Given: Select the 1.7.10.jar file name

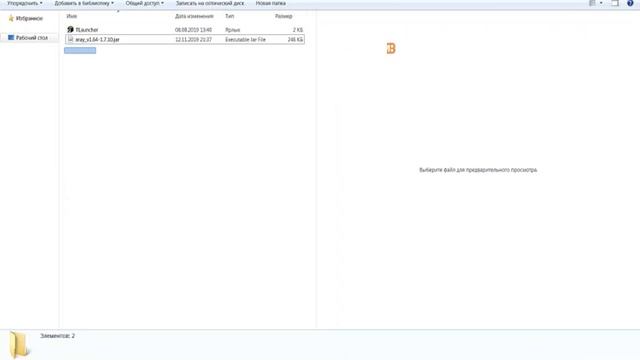Looking at the screenshot, I should tap(97, 40).
